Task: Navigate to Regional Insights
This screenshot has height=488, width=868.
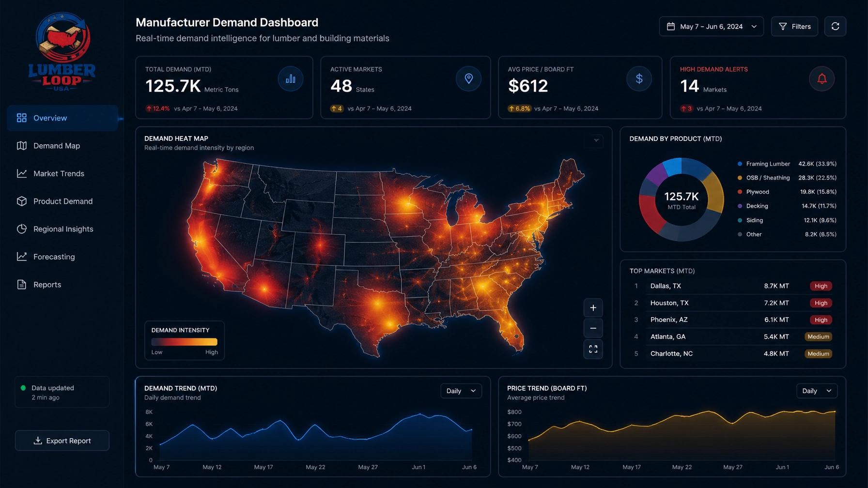Action: [62, 229]
